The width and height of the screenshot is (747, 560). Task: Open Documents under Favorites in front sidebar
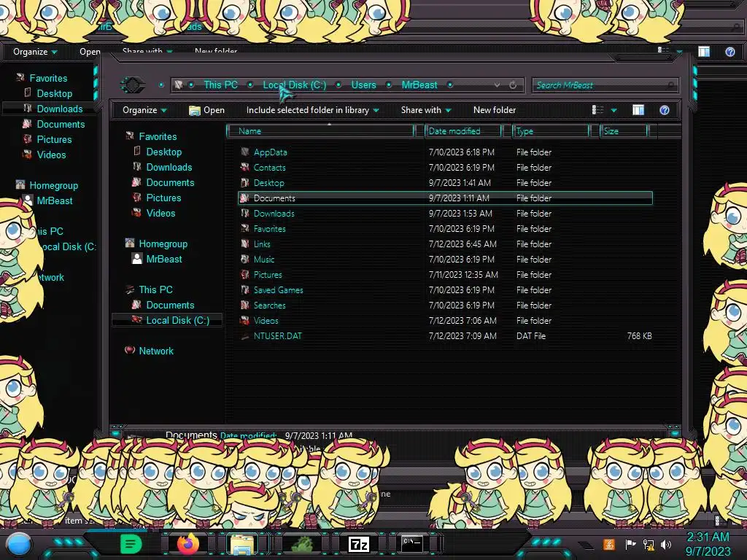(x=170, y=182)
